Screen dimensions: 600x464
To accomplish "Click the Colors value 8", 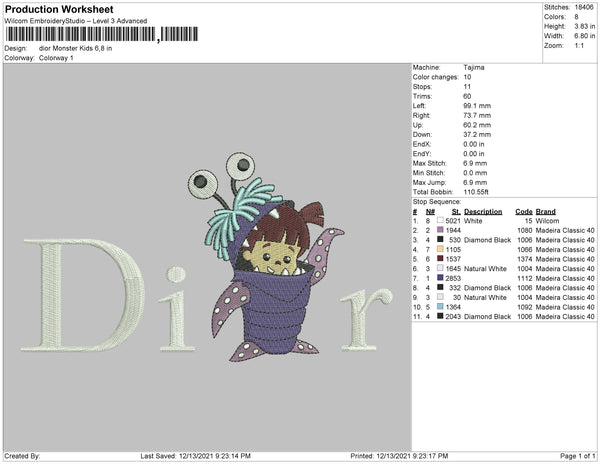I will [576, 17].
